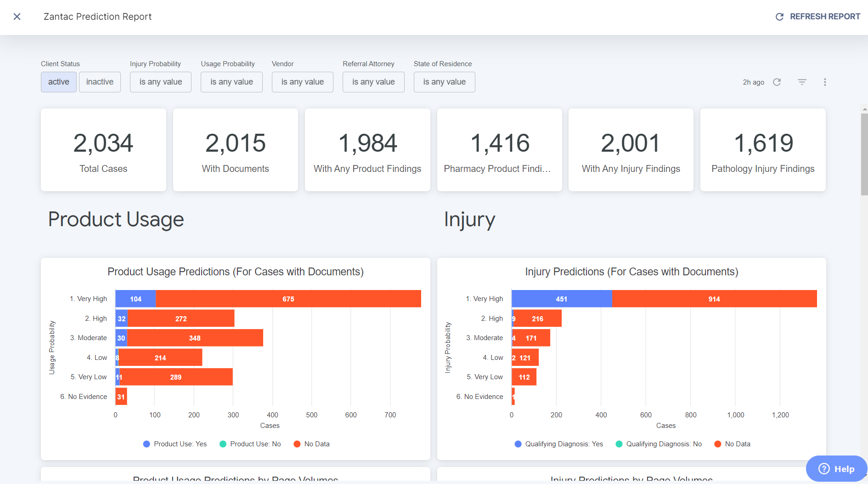
Task: Open the State of Residence filter dropdown
Action: (x=445, y=82)
